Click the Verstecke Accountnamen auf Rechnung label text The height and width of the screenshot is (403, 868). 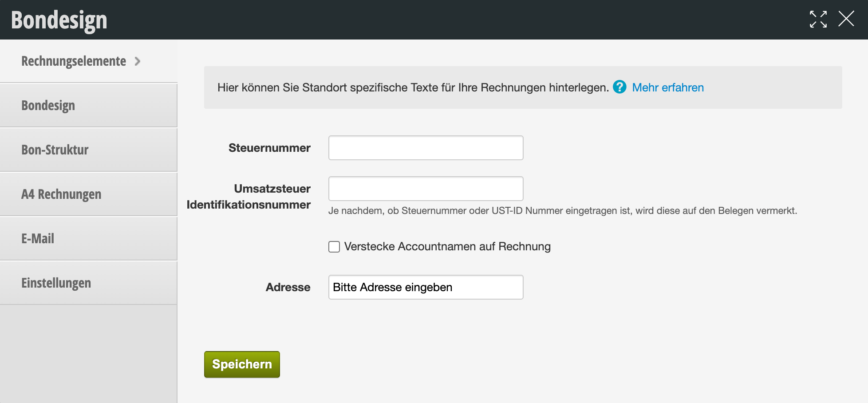[447, 247]
